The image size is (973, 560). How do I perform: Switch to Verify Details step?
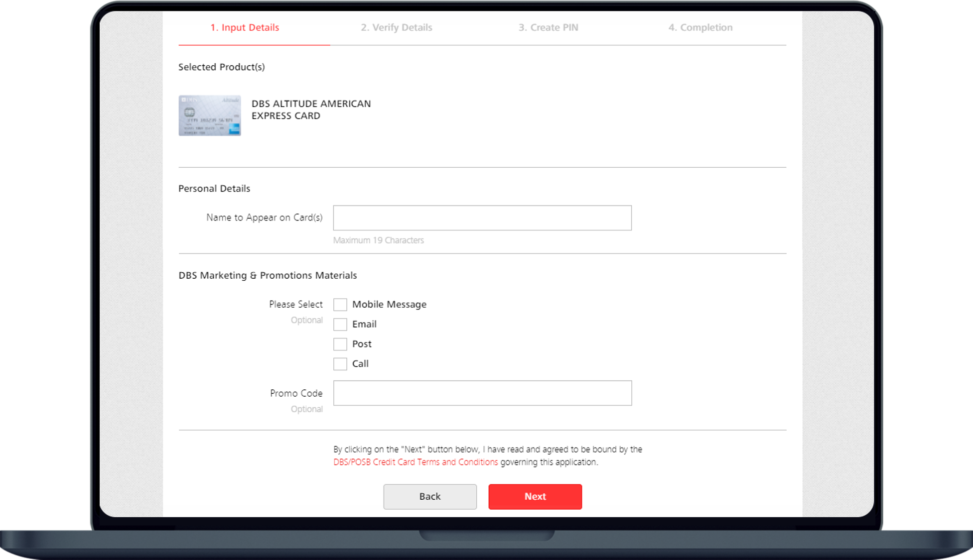[x=396, y=28]
